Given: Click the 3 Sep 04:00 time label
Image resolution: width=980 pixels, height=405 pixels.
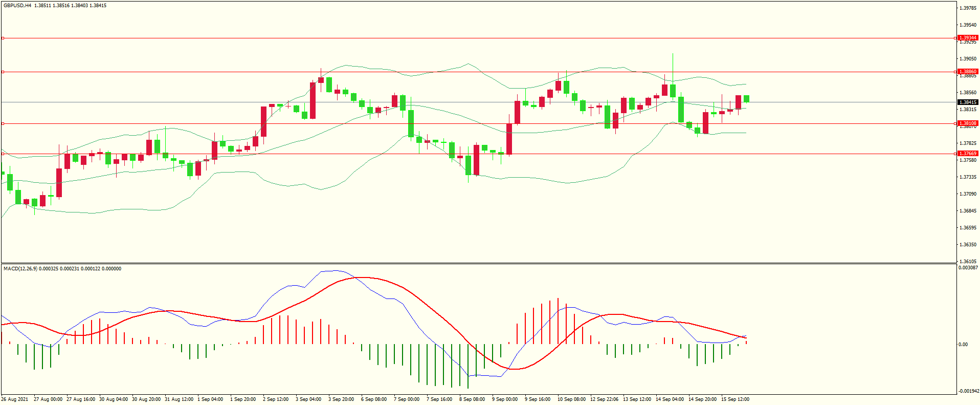Looking at the screenshot, I should click(308, 399).
